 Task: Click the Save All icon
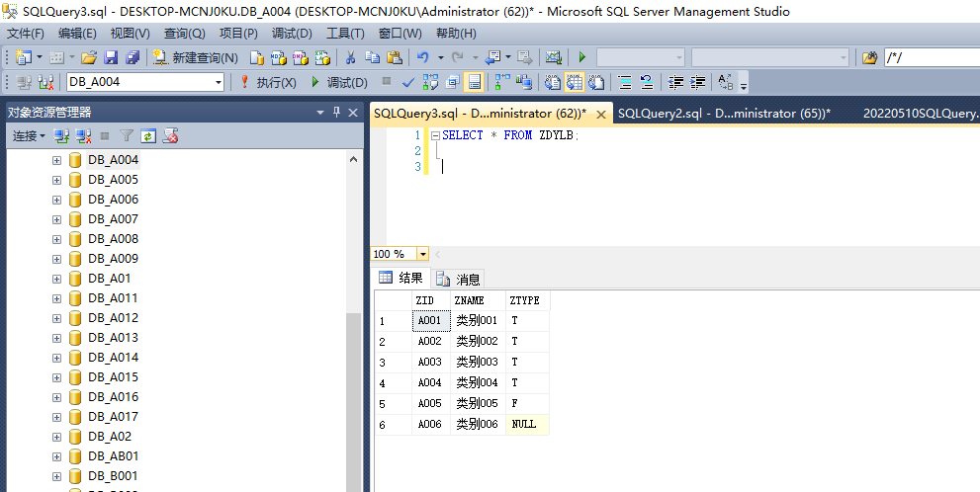133,57
